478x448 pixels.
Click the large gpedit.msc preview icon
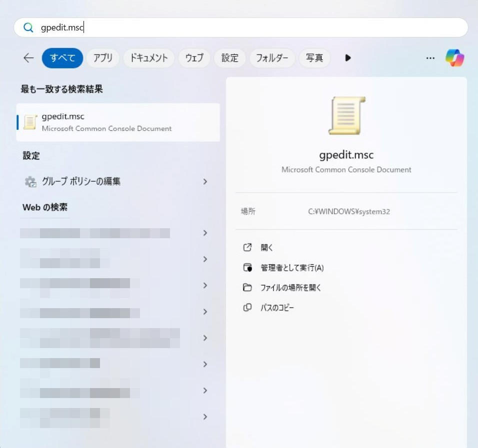[x=346, y=116]
